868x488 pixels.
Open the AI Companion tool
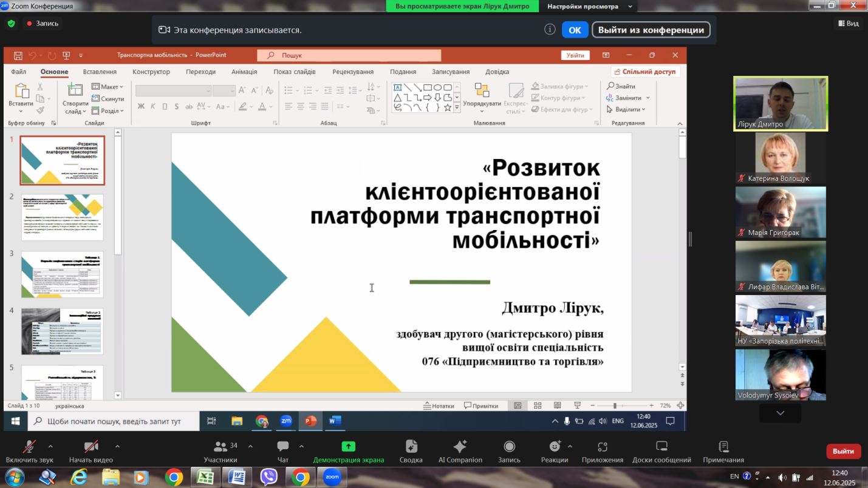point(460,447)
